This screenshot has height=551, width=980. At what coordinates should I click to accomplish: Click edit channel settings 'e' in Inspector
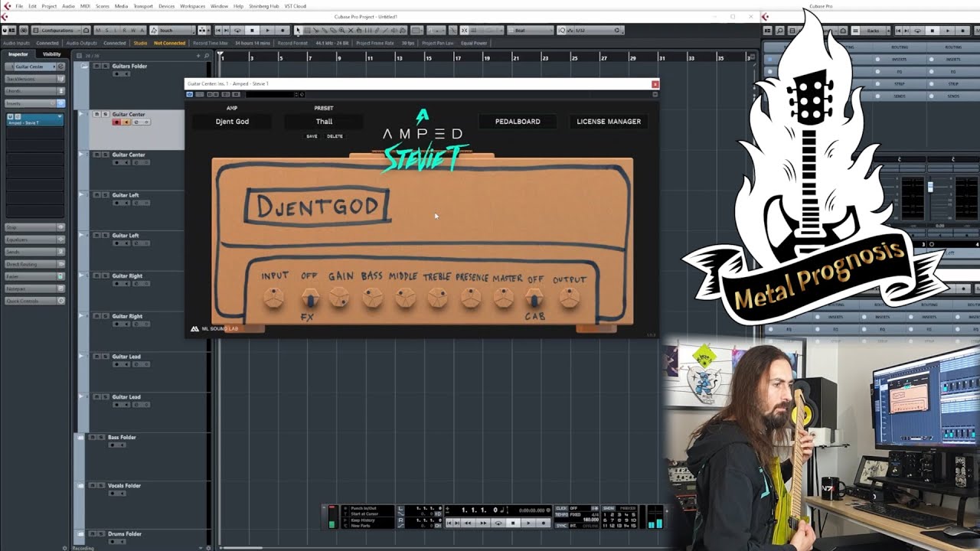(61, 67)
